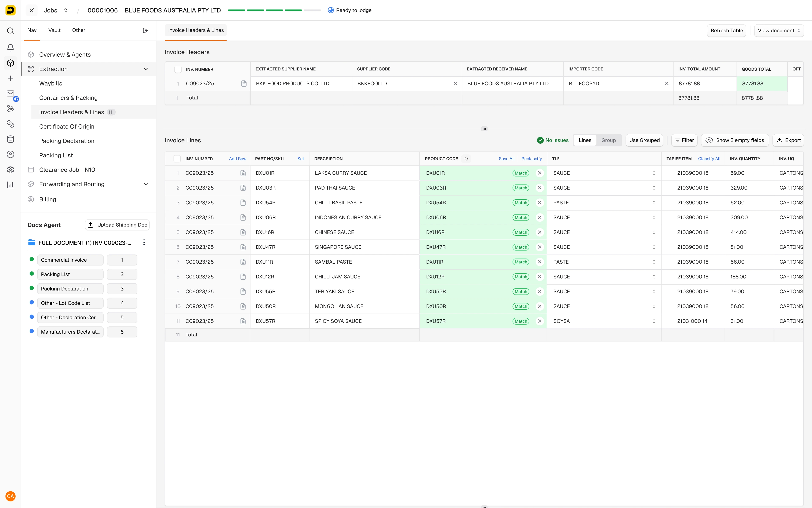The image size is (812, 508).
Task: Open the TLF dropdown for LAKSA CURRY SAUCE
Action: [x=654, y=173]
